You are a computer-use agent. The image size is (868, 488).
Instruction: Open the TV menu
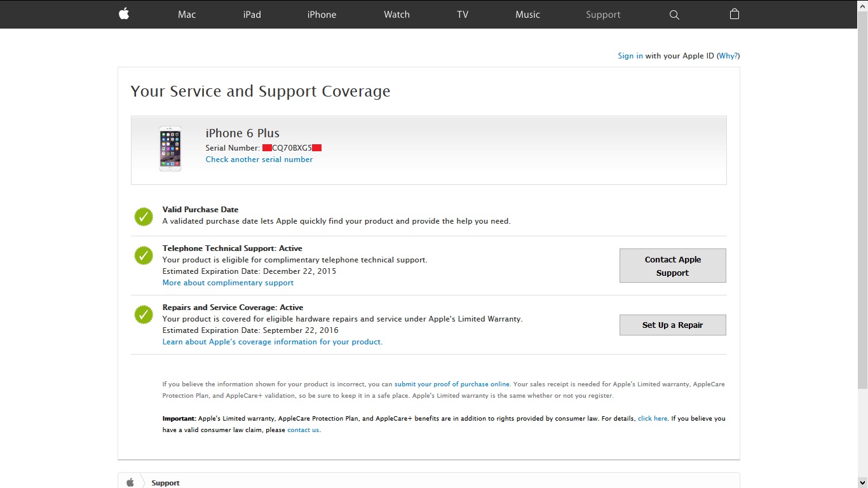[463, 15]
